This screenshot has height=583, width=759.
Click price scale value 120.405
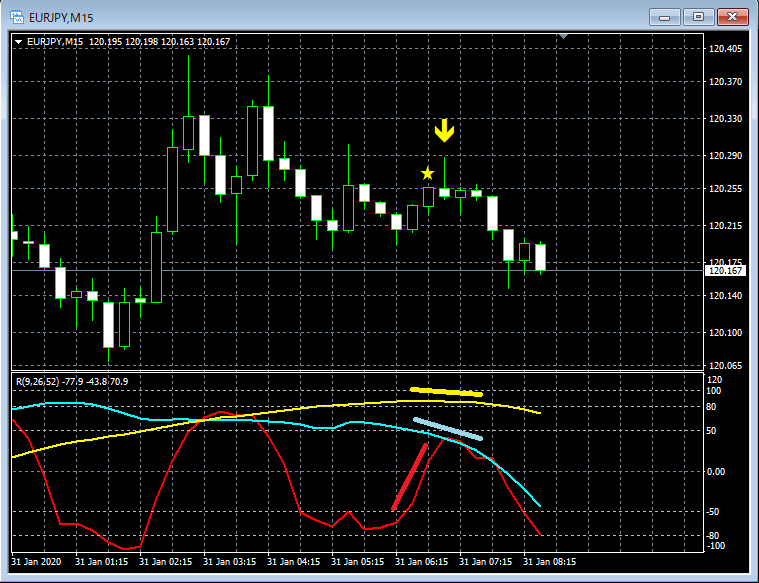[725, 48]
